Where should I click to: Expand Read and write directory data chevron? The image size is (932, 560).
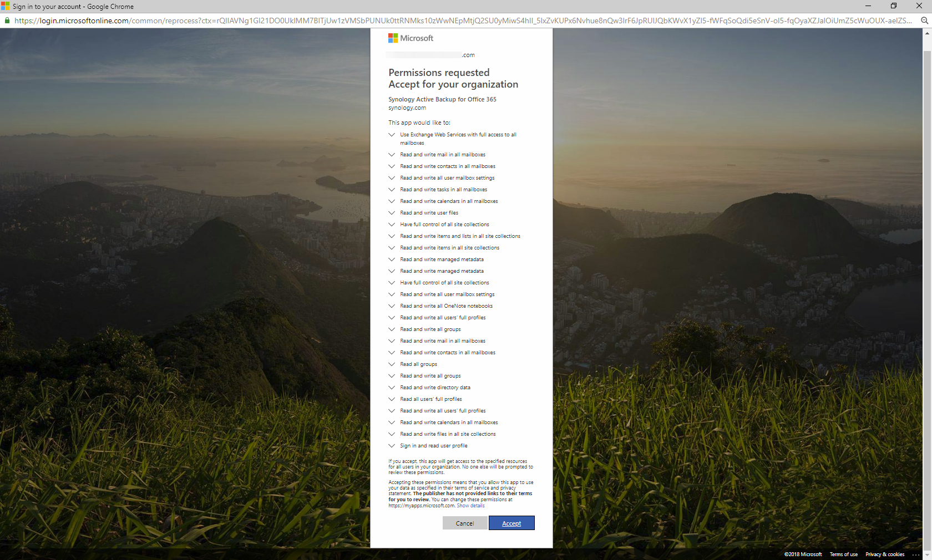392,388
